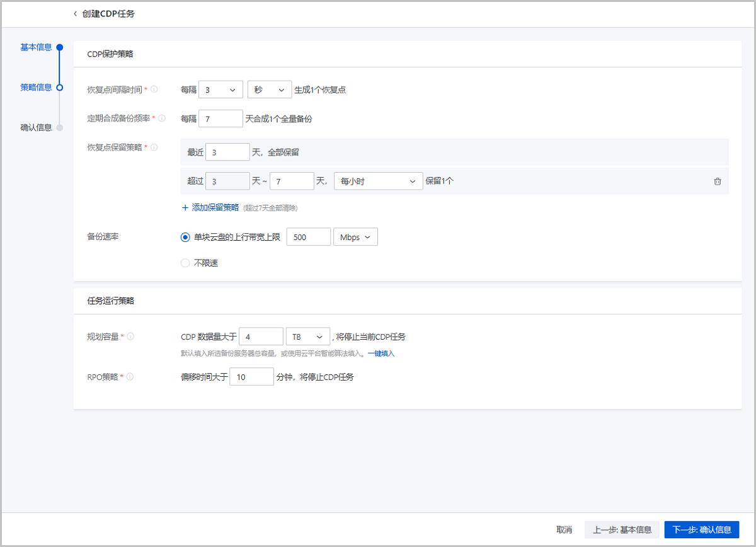Go back to the 基本信息 step

[x=35, y=47]
